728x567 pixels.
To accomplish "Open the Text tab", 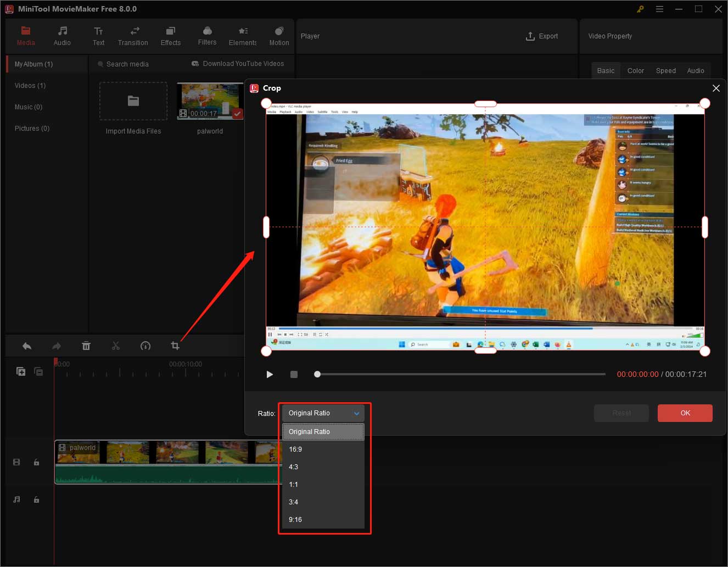I will [98, 36].
